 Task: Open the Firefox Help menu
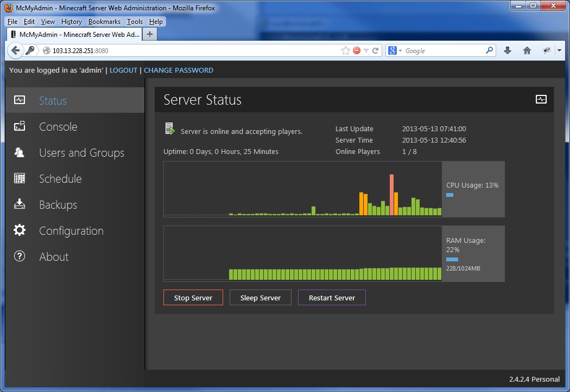pos(156,22)
